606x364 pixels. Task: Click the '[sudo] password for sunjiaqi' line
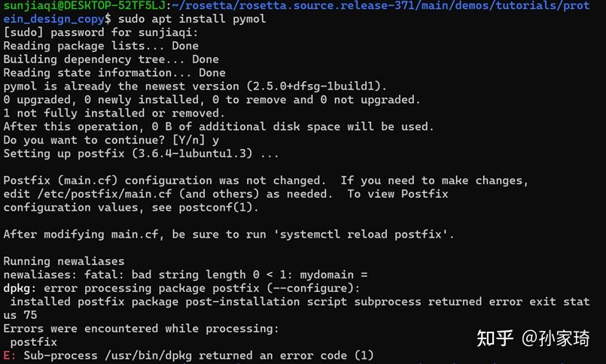click(x=100, y=32)
